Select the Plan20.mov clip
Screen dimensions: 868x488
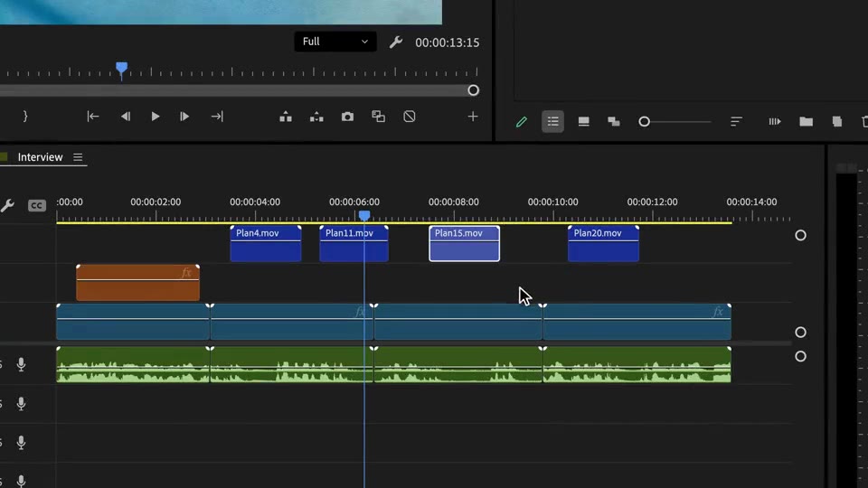(x=603, y=243)
